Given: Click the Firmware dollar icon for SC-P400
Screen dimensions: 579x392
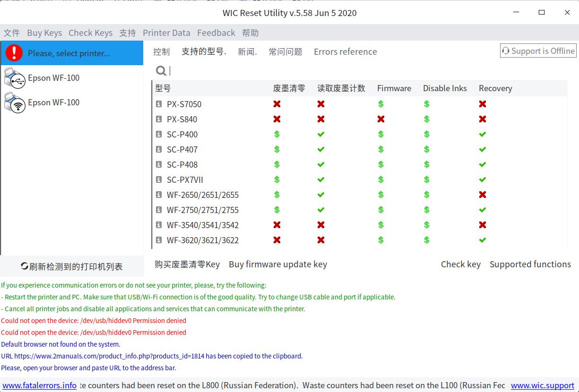Looking at the screenshot, I should (x=380, y=134).
